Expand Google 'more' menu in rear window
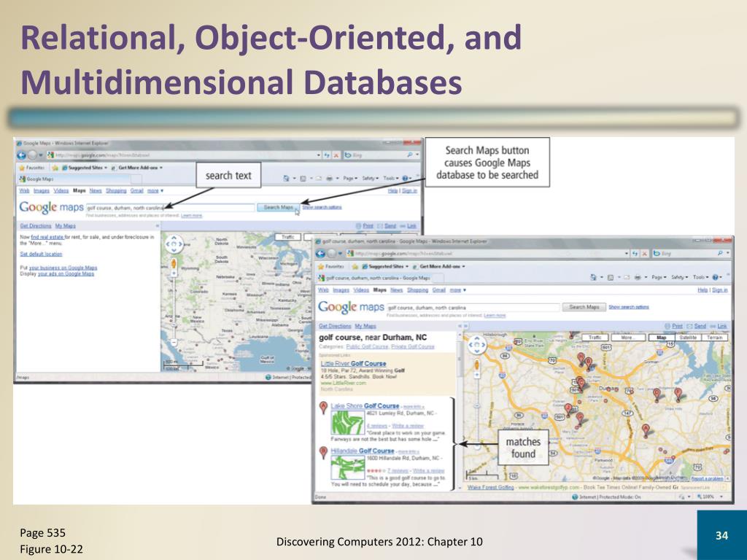The height and width of the screenshot is (560, 747). [x=155, y=190]
